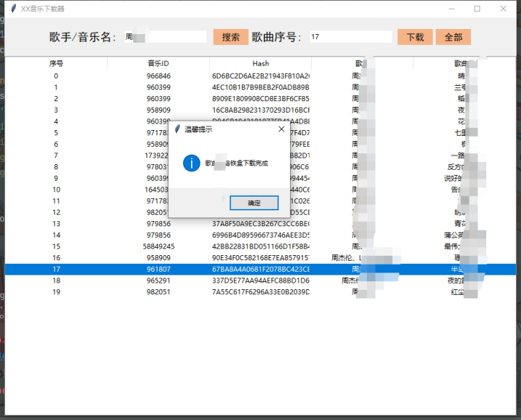
Task: Click hash 42BB22831BD051166D1F58B in row 15
Action: 260,247
